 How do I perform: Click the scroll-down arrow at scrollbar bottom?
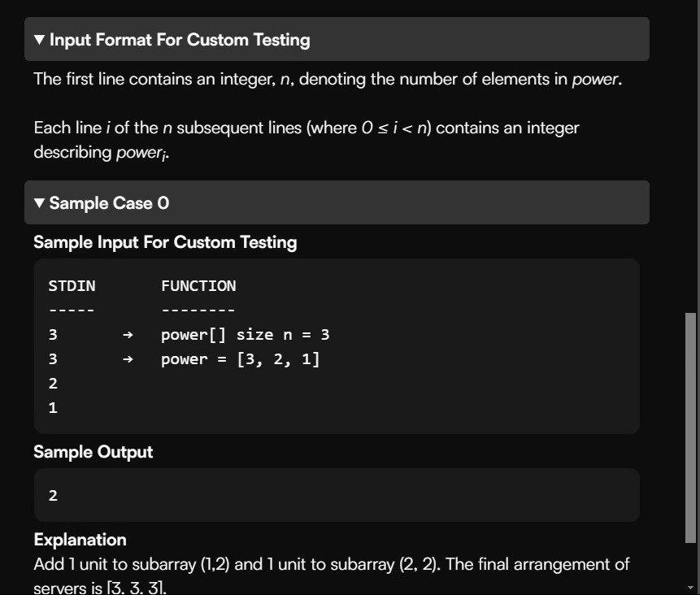click(x=691, y=586)
